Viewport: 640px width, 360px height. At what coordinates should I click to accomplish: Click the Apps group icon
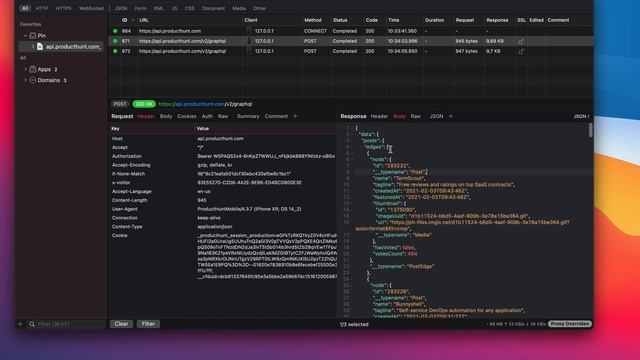pyautogui.click(x=33, y=69)
